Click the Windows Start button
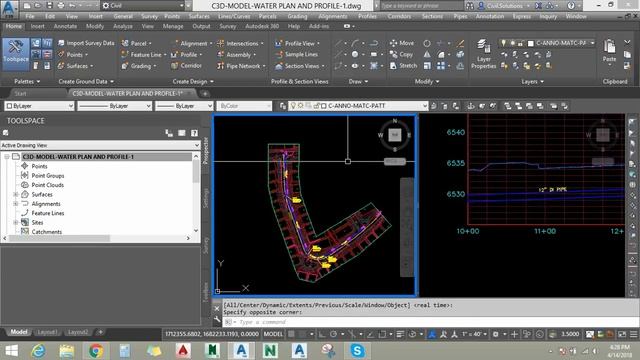Image resolution: width=640 pixels, height=360 pixels. [11, 351]
